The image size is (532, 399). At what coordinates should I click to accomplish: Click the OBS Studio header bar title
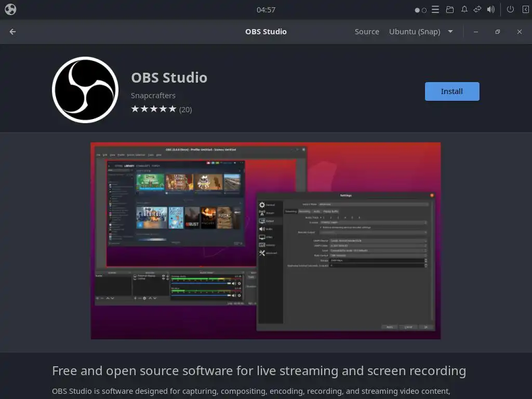pyautogui.click(x=266, y=32)
